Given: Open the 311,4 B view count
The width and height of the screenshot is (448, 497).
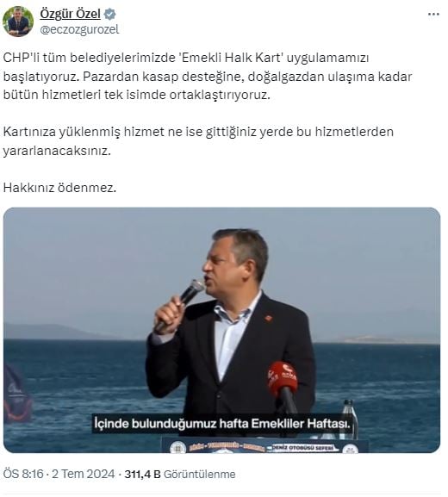Looking at the screenshot, I should click(x=142, y=475).
